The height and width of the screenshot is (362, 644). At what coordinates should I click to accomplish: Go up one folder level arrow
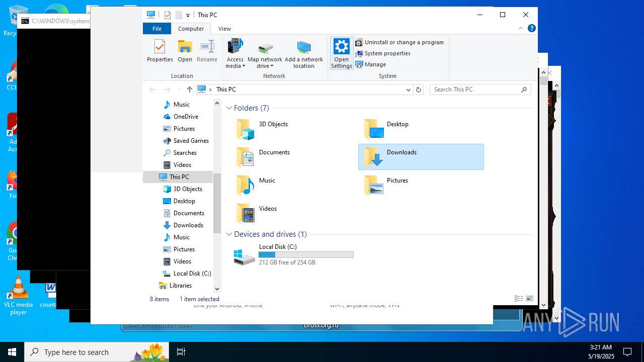click(189, 89)
